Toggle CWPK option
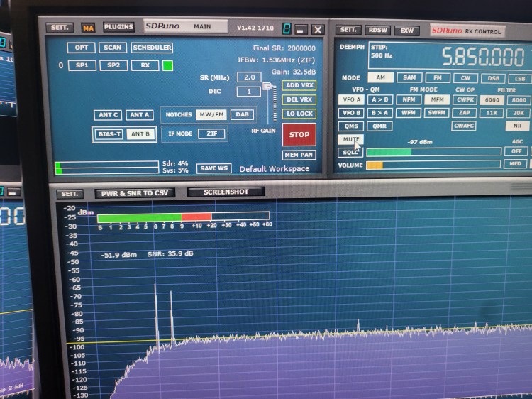The height and width of the screenshot is (399, 532). click(465, 99)
